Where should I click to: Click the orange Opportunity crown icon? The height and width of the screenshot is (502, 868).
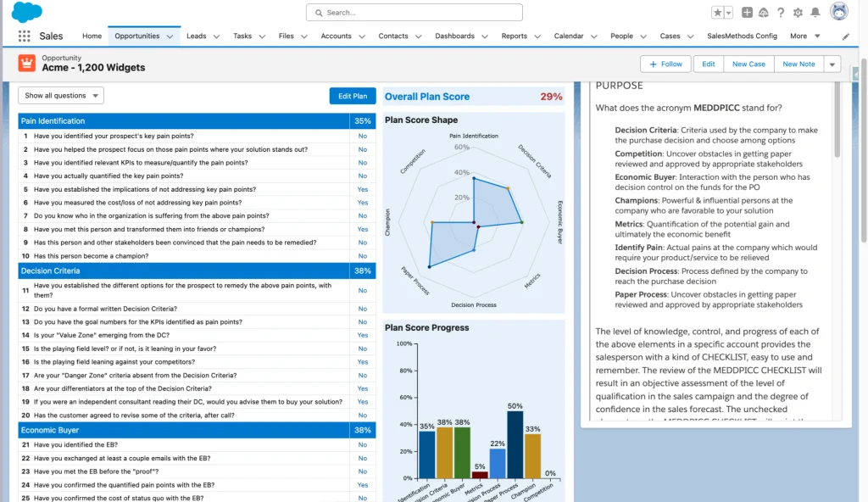[x=27, y=64]
